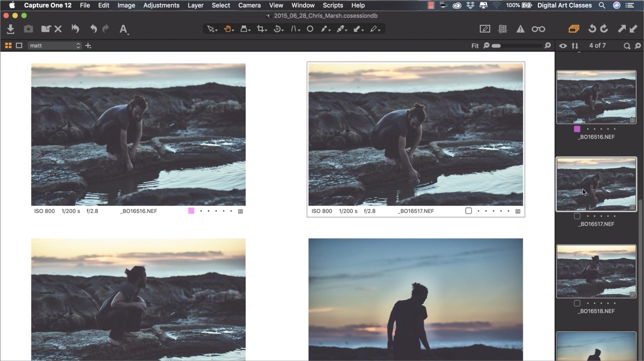Select the Loupe tool
Image resolution: width=644 pixels, height=361 pixels.
click(245, 29)
